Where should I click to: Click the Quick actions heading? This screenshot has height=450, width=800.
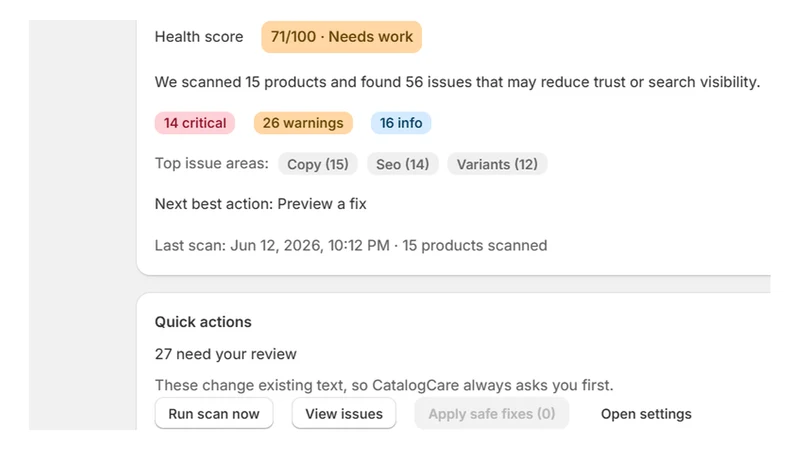click(x=203, y=322)
